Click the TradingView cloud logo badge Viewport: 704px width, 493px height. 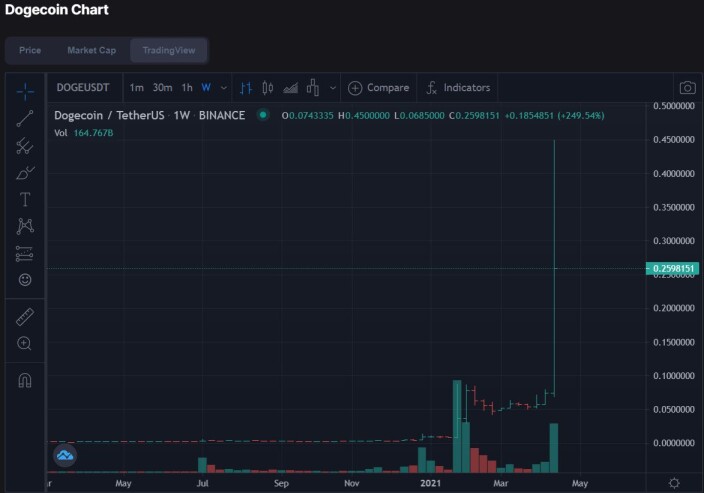pyautogui.click(x=65, y=455)
